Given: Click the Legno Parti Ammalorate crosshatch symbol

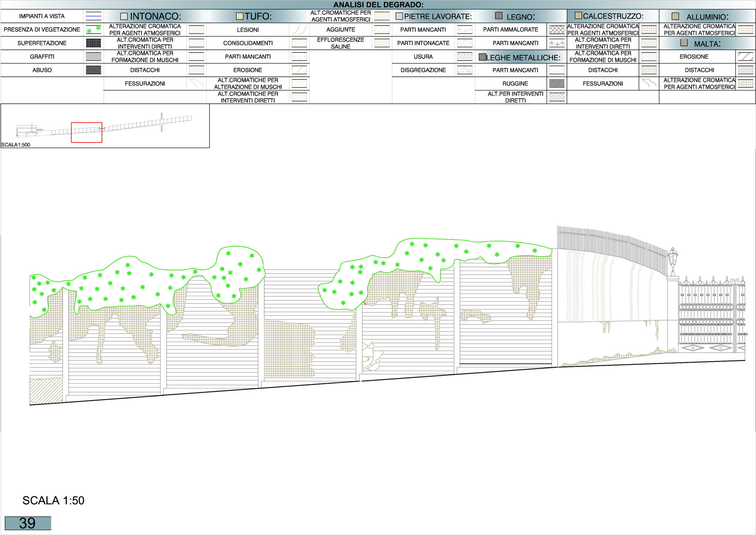Looking at the screenshot, I should click(x=557, y=30).
